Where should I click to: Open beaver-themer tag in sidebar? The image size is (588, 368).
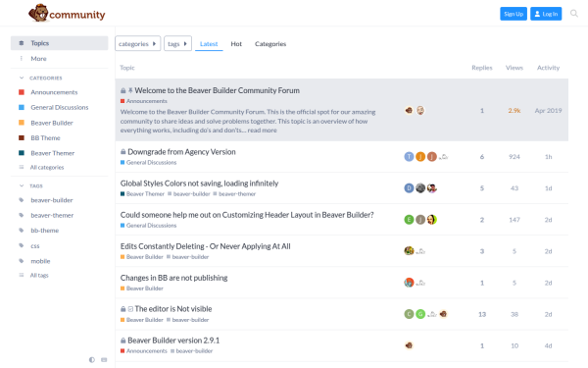coord(52,215)
